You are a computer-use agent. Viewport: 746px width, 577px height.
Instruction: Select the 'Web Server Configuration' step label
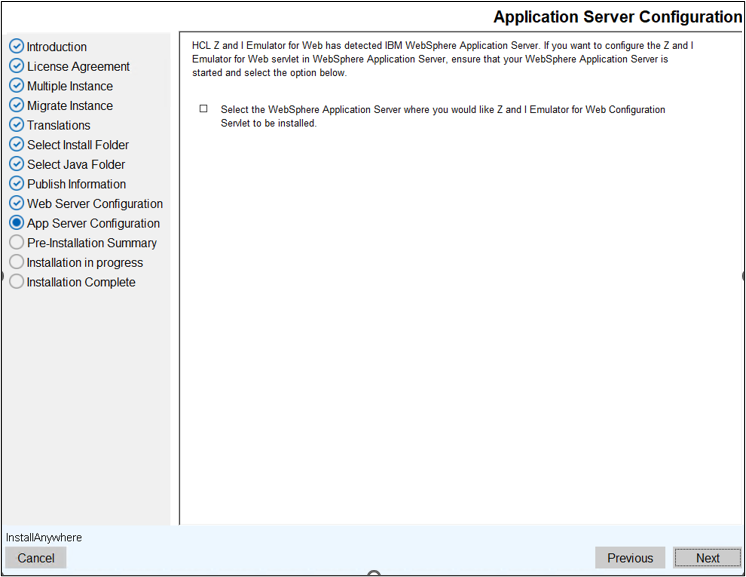[x=95, y=204]
